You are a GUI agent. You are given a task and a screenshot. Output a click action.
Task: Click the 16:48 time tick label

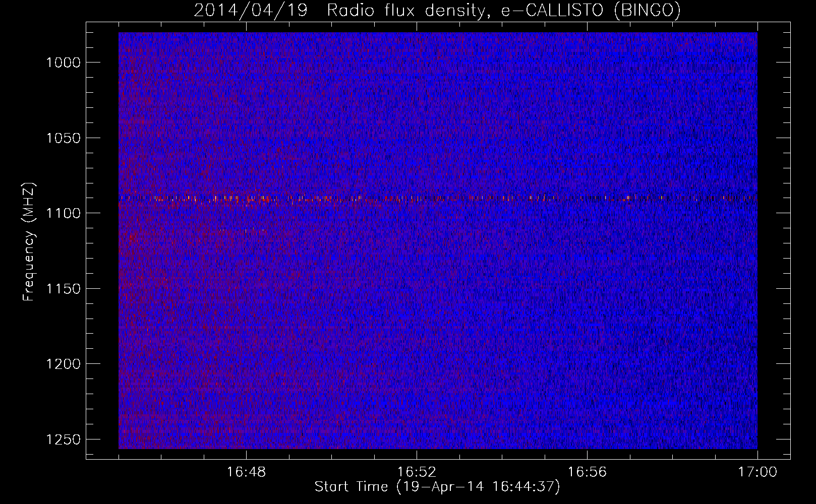click(x=246, y=472)
